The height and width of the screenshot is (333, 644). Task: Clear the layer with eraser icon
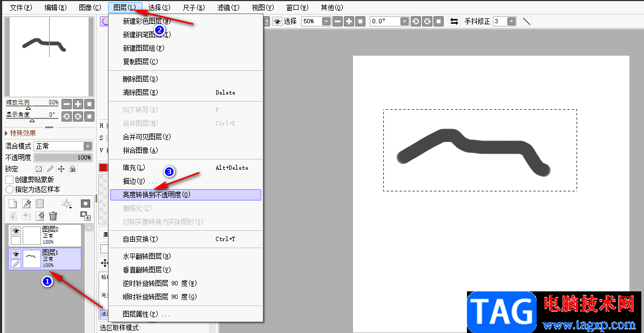click(40, 216)
